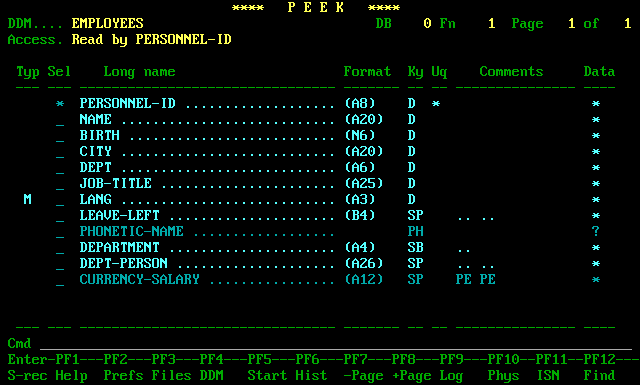640x385 pixels.
Task: Click the Data column header
Action: pos(599,72)
